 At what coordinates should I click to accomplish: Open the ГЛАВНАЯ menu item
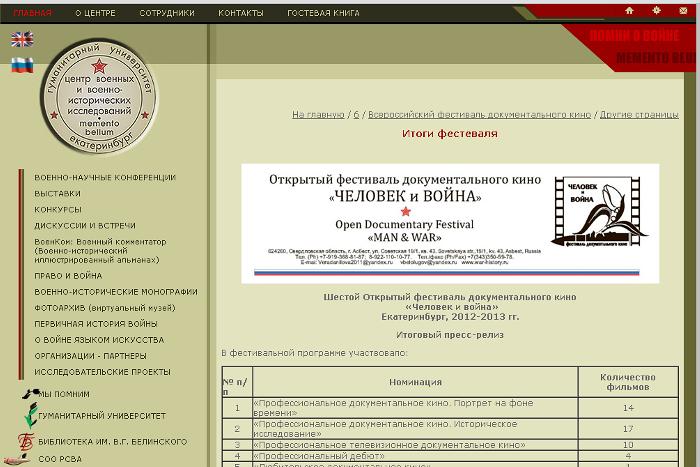tap(32, 13)
